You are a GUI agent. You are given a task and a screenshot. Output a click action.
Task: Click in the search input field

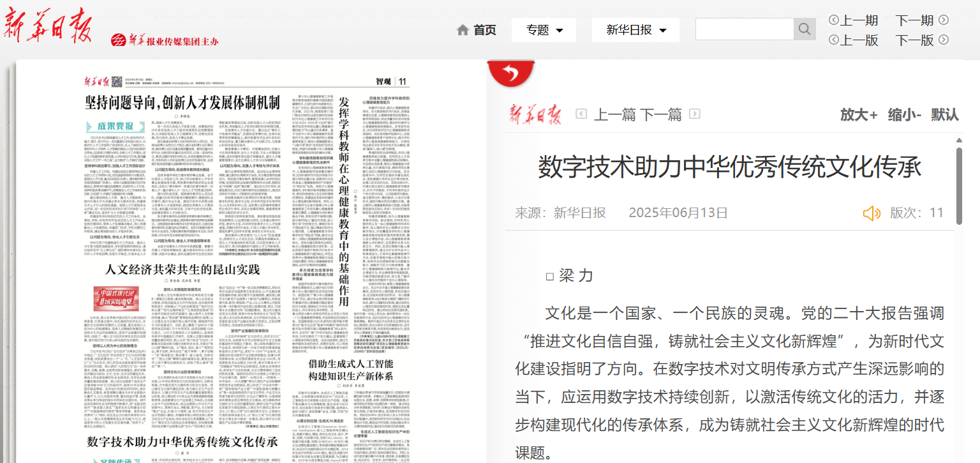(744, 29)
